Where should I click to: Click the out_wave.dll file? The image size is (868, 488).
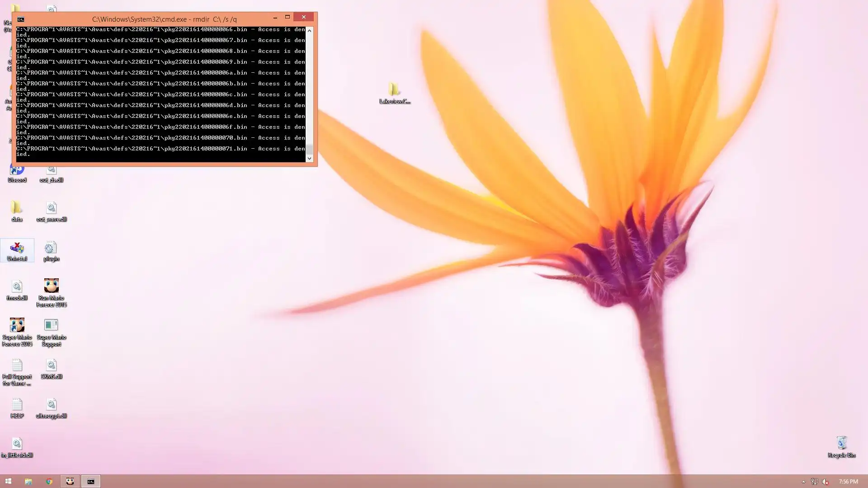tap(51, 208)
